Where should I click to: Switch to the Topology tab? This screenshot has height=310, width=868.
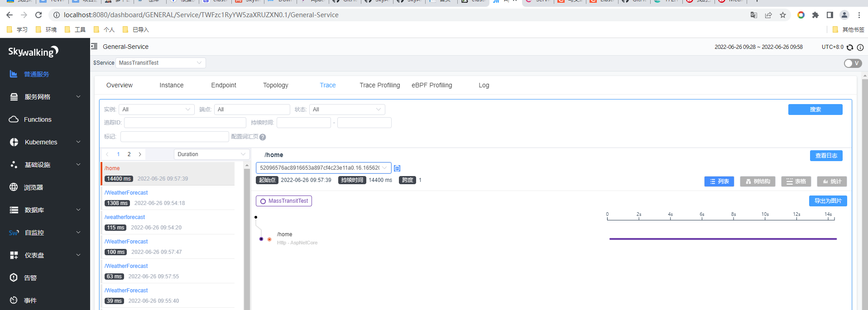click(276, 85)
